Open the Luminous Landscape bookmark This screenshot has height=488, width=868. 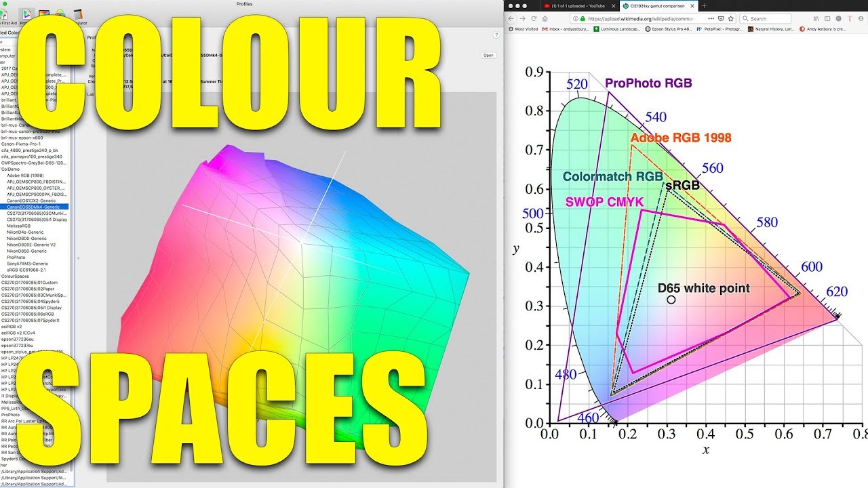tap(616, 29)
